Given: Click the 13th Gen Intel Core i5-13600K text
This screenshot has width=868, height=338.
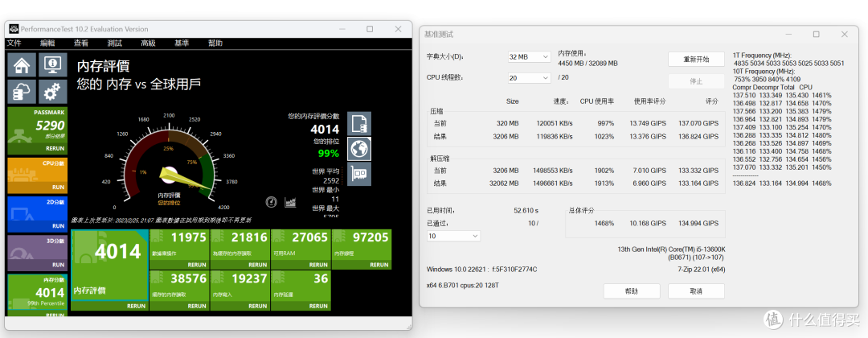Looking at the screenshot, I should pyautogui.click(x=671, y=249).
